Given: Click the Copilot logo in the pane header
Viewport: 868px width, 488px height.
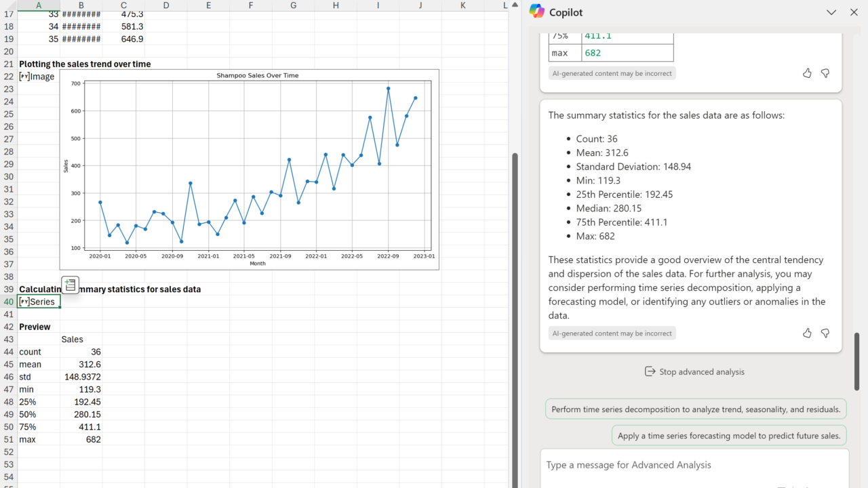Looking at the screenshot, I should tap(536, 12).
